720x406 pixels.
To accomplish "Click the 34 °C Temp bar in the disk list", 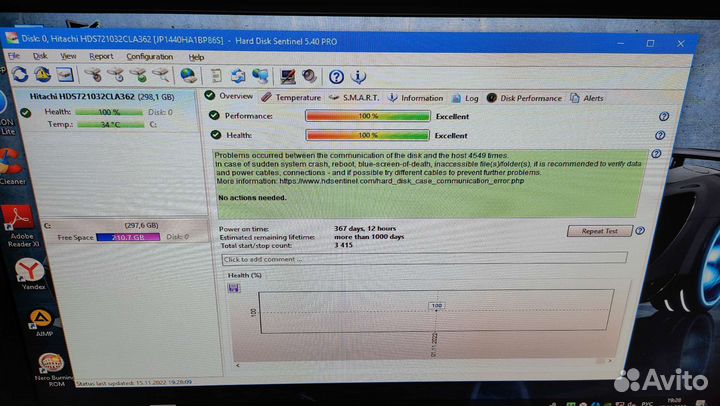I will [111, 124].
